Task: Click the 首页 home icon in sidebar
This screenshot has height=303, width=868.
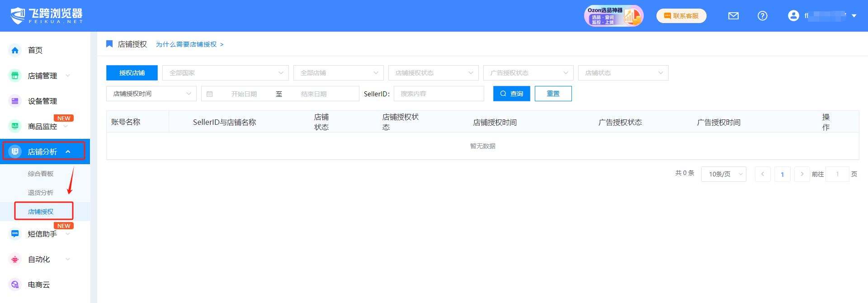Action: click(15, 50)
